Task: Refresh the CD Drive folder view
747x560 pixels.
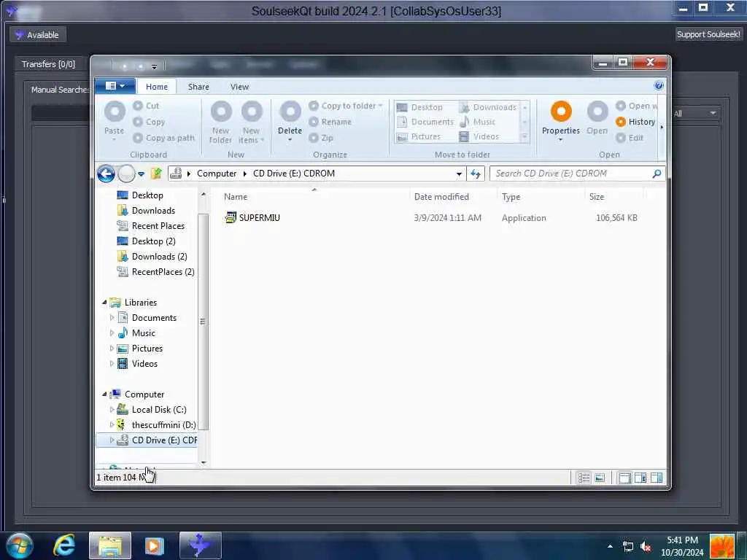Action: (x=476, y=174)
